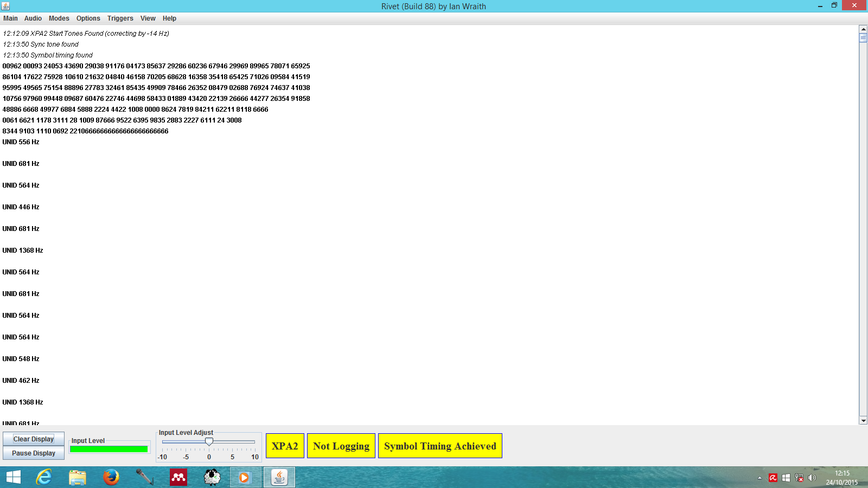Show hidden system tray icons

coord(759,478)
